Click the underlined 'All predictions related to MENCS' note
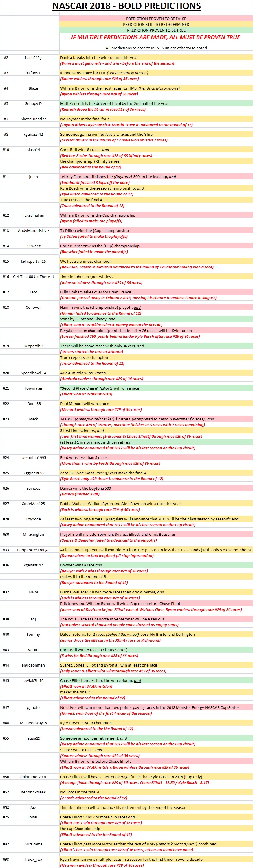Viewport: 253px width, 868px height. (x=156, y=48)
